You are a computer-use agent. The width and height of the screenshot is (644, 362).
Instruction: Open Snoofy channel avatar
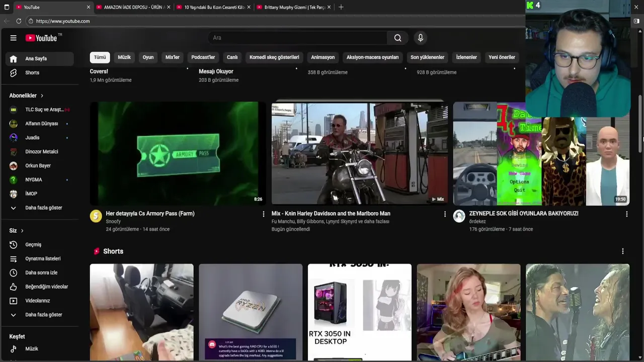[x=96, y=216]
